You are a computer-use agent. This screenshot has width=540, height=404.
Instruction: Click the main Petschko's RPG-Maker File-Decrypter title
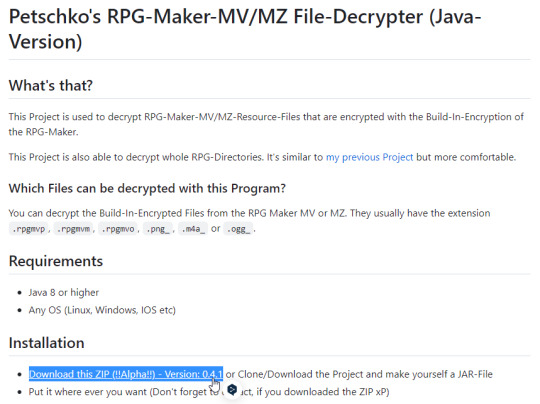[245, 29]
